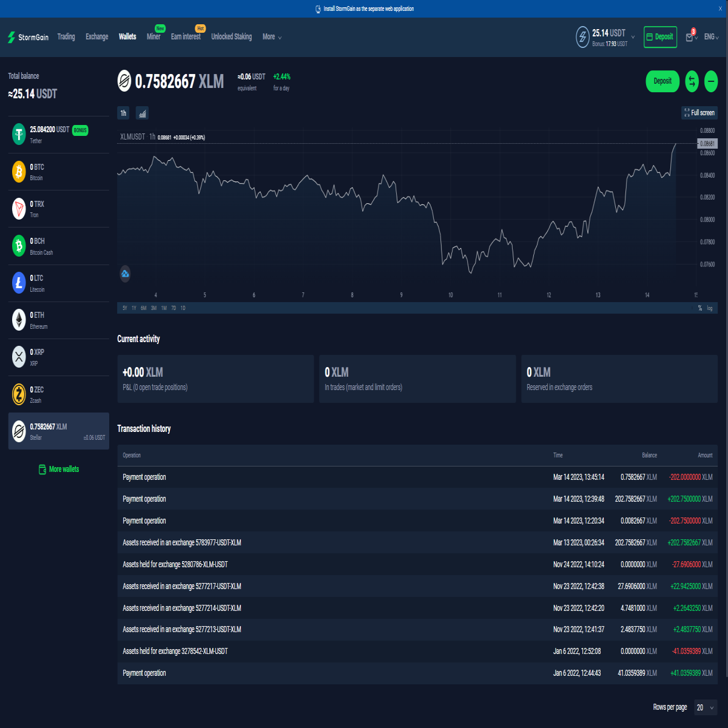Click the More wallets link
This screenshot has width=728, height=728.
point(59,469)
